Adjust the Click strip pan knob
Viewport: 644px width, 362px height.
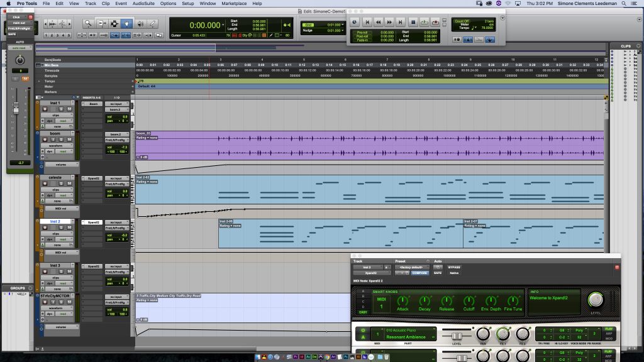tap(19, 60)
